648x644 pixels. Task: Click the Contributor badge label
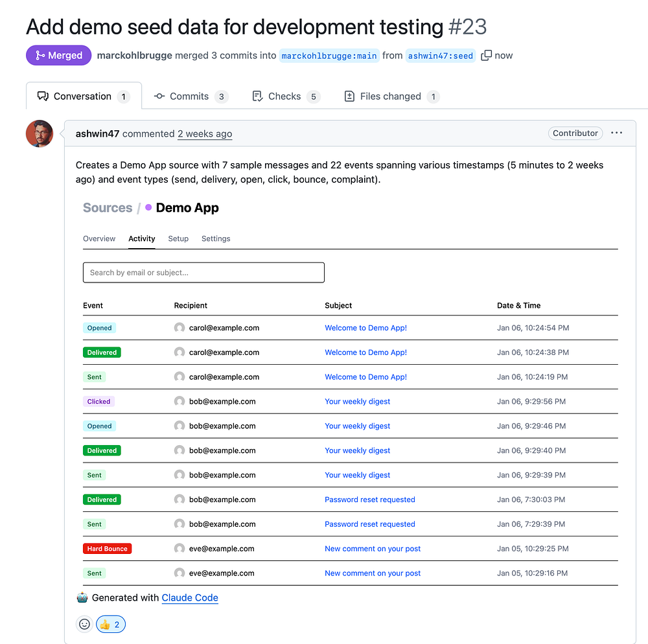pyautogui.click(x=575, y=133)
